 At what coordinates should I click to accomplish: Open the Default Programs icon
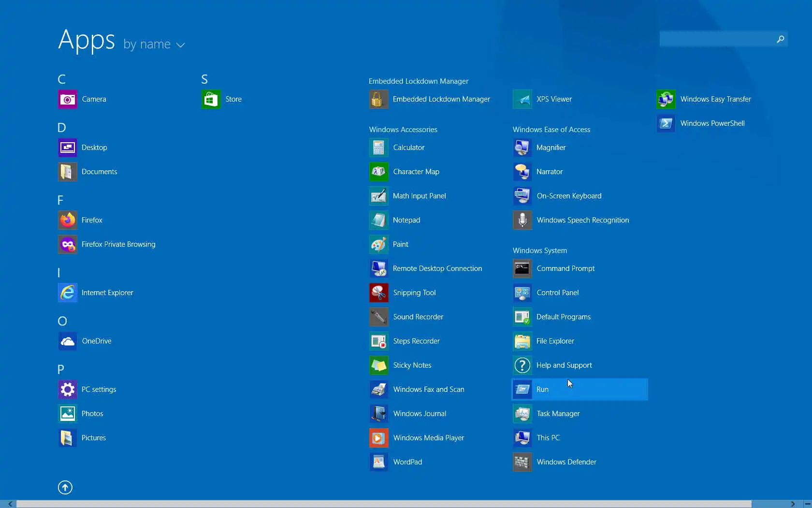pos(522,317)
